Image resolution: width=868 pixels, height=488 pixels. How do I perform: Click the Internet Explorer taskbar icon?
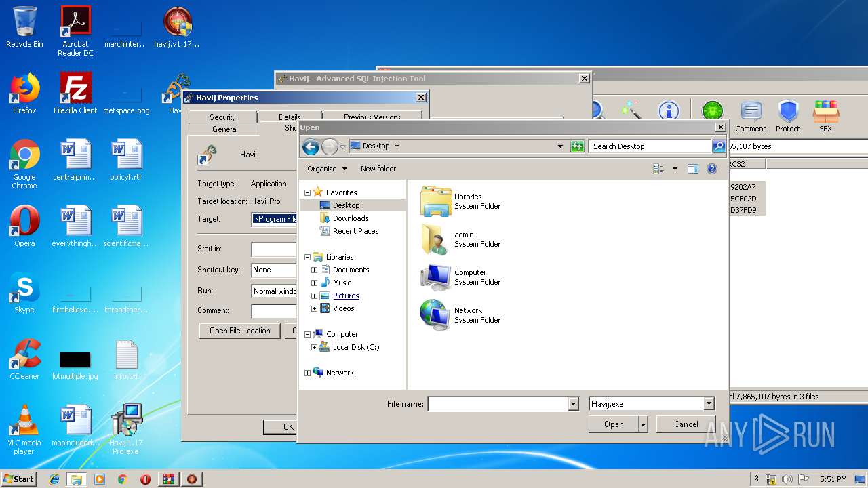point(54,479)
